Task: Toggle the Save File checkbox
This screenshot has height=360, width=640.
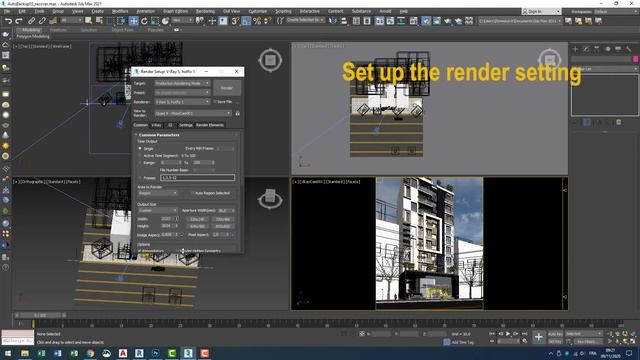Action: click(215, 102)
